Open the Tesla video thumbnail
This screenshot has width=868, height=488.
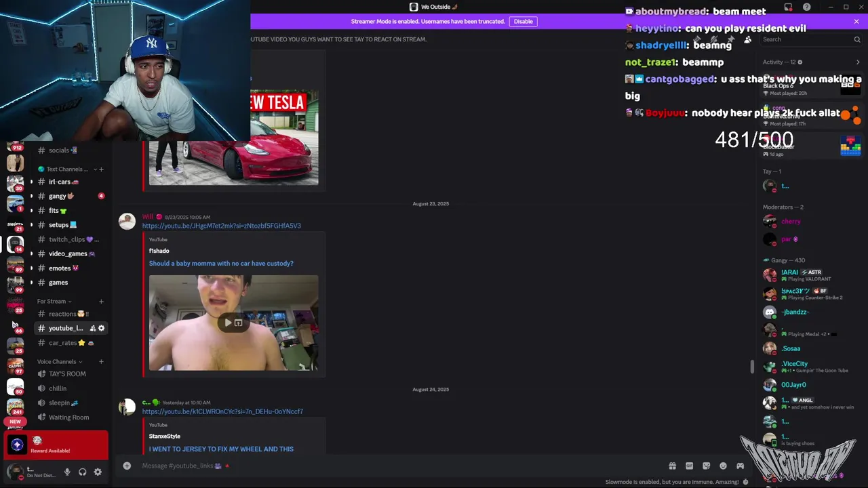[x=233, y=138]
